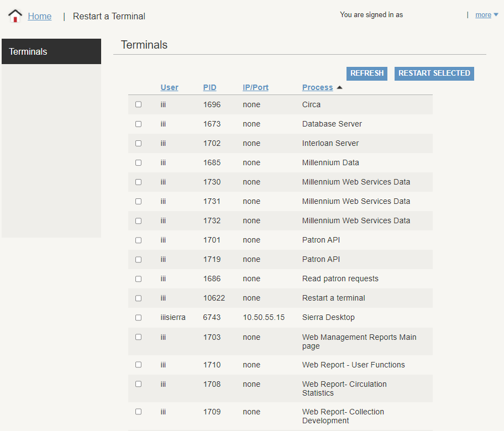Expand the more dropdown menu
This screenshot has height=431, width=504.
point(486,15)
